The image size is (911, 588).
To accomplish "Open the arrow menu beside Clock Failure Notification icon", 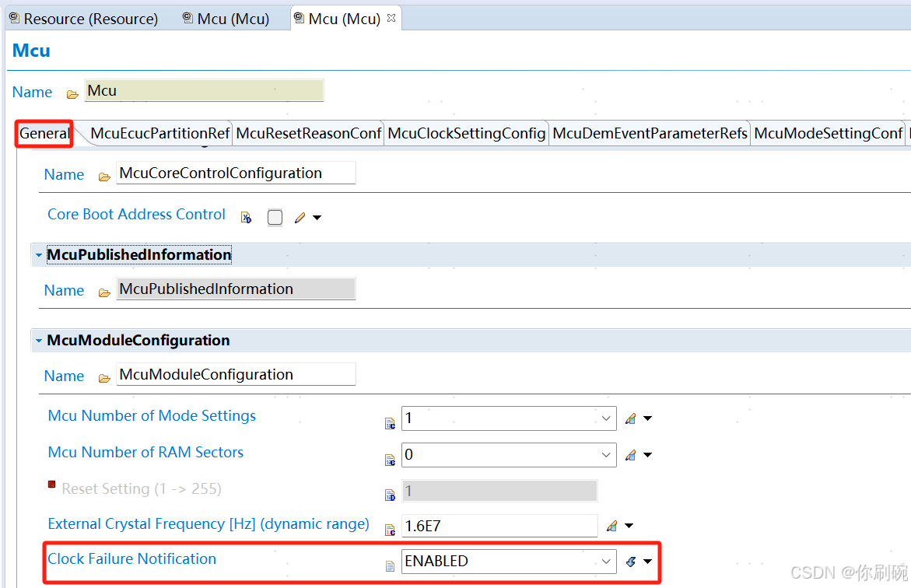I will click(x=648, y=562).
